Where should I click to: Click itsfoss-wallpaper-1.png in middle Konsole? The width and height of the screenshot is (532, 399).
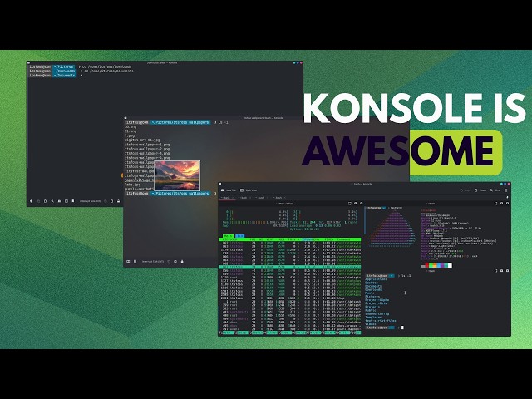(x=147, y=144)
